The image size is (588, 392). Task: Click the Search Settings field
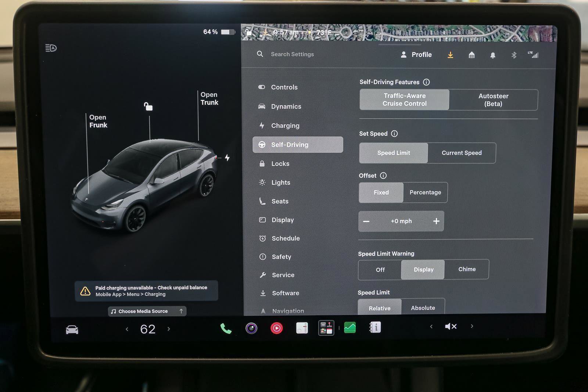click(x=292, y=54)
